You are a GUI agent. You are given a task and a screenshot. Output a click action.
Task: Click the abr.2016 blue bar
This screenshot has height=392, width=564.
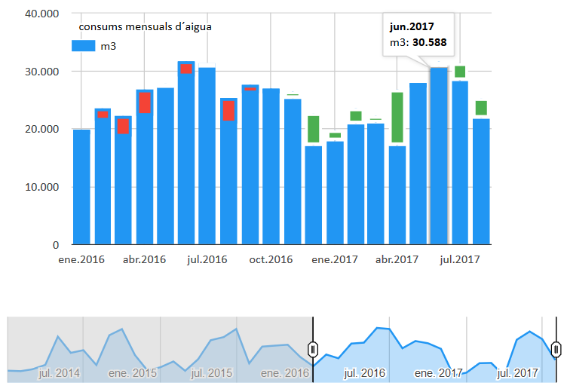pos(145,167)
